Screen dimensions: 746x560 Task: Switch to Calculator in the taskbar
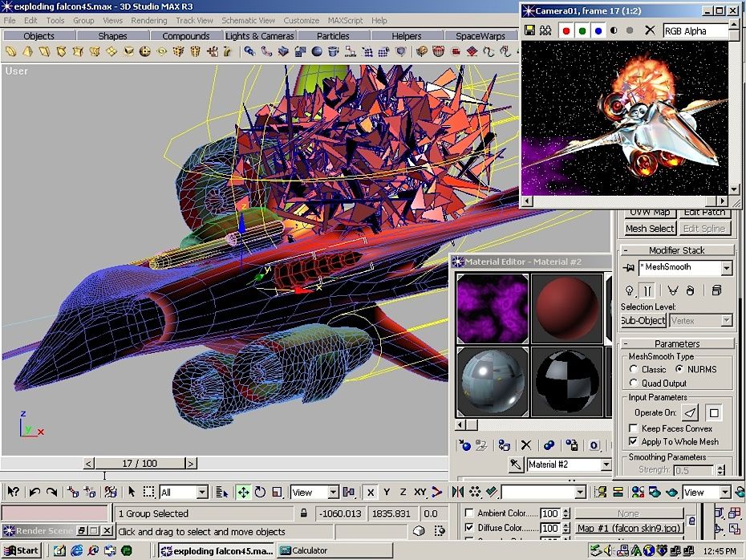click(x=309, y=550)
